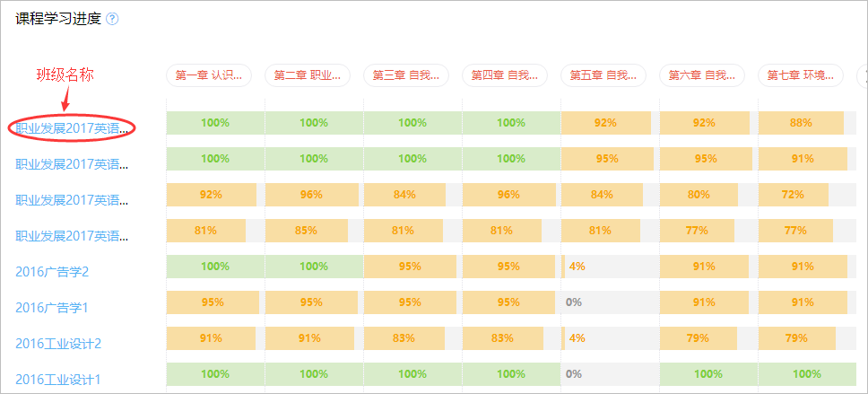This screenshot has width=868, height=394.
Task: Click the 85% progress bar
Action: 306,231
